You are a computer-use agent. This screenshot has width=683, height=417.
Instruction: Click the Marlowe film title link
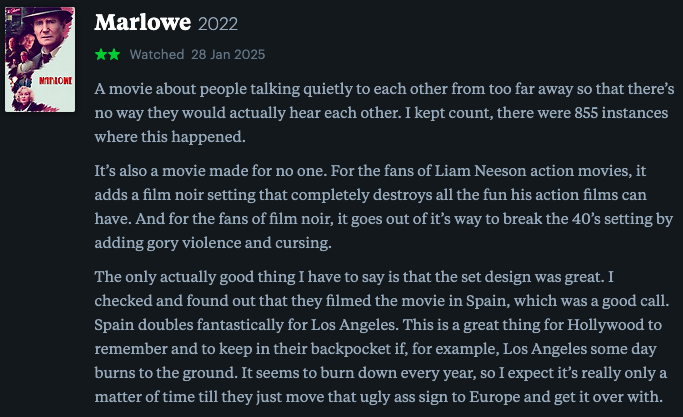[x=142, y=22]
